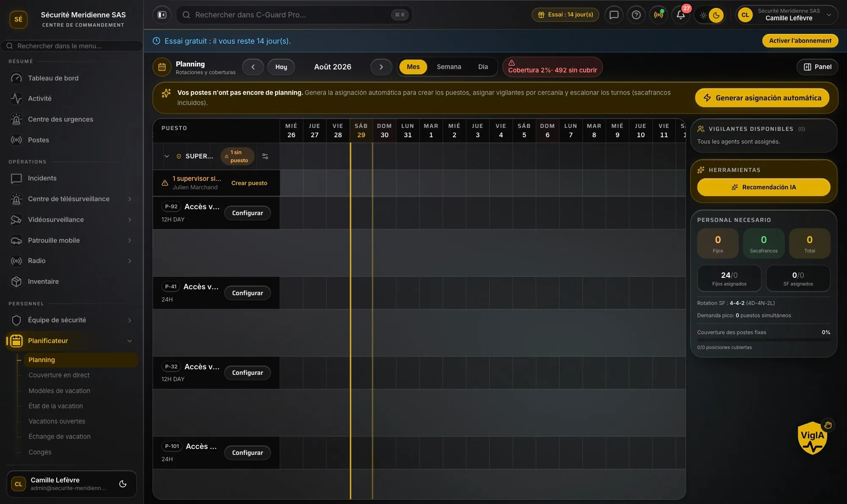
Task: Select Échange de vacation submenu item
Action: (x=59, y=436)
